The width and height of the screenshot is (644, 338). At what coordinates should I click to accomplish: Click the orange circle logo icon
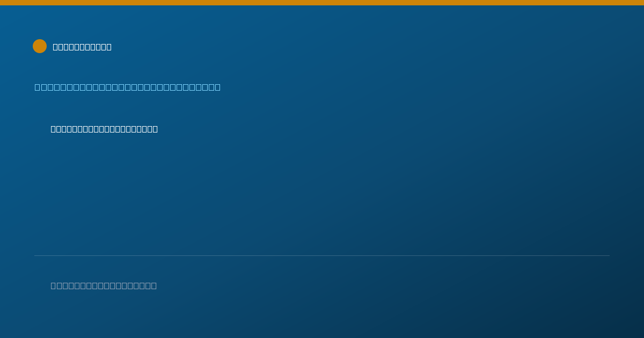(40, 46)
